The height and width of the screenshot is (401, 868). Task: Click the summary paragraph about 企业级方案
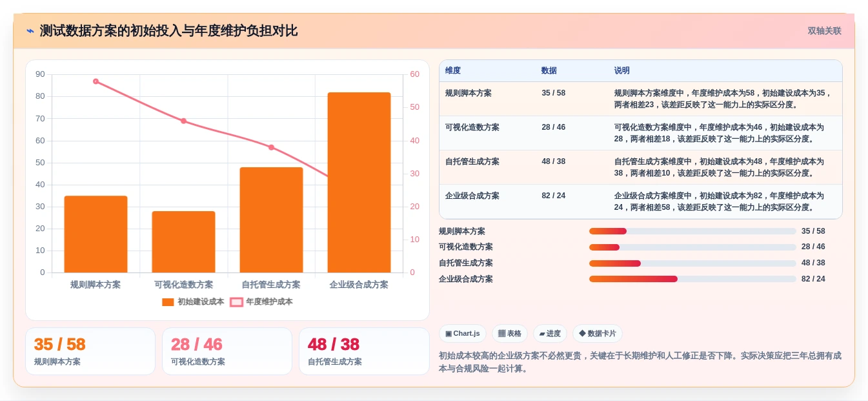[x=640, y=362]
